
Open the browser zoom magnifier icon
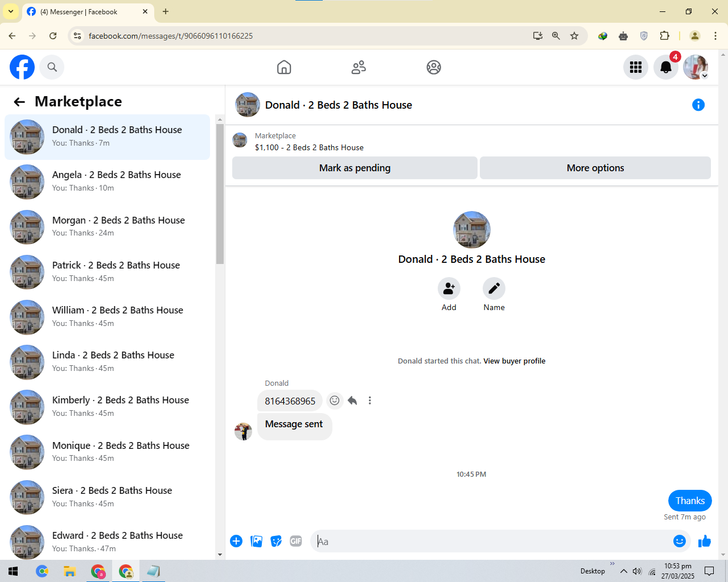tap(556, 36)
